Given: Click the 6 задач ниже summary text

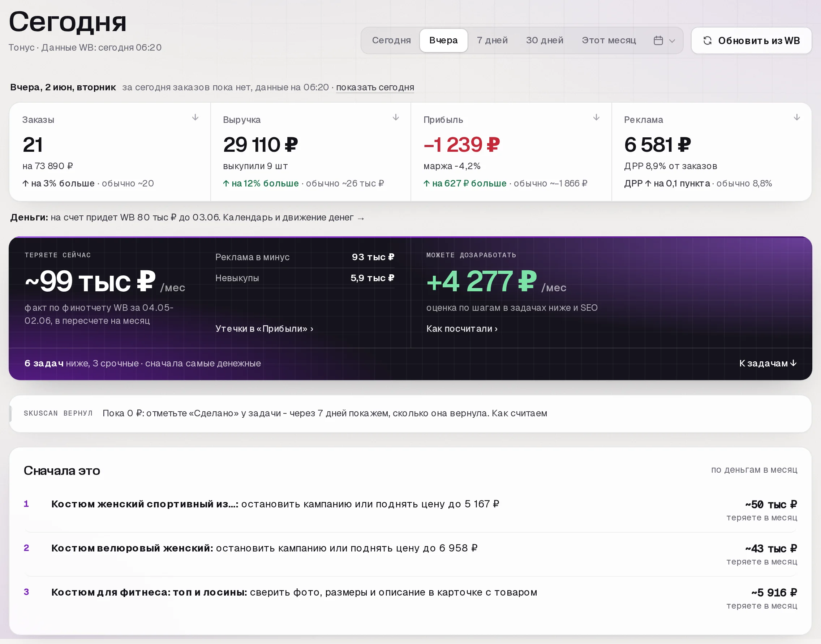Looking at the screenshot, I should tap(143, 364).
